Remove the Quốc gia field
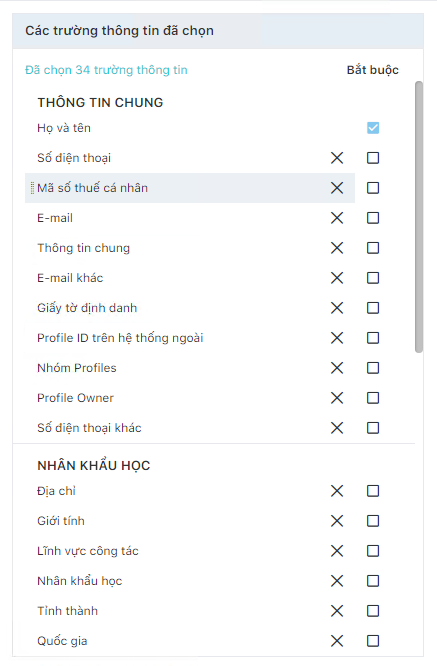Viewport: 437px width, 666px height. (x=337, y=641)
